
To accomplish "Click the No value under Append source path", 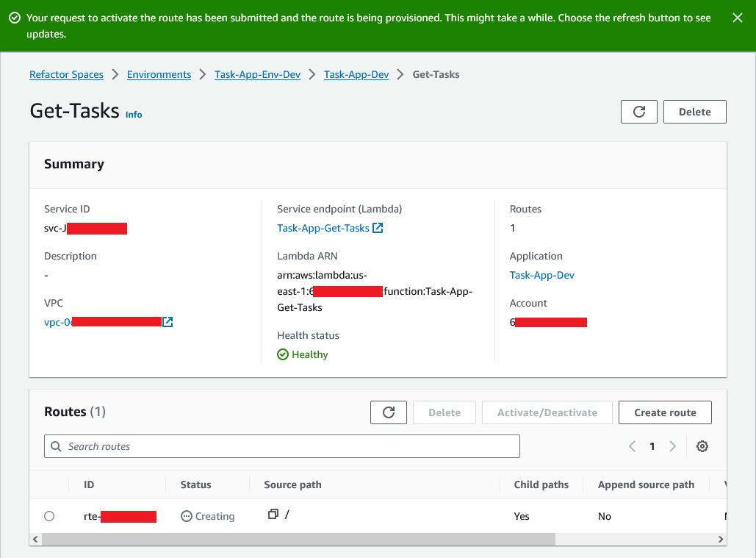I will click(605, 516).
